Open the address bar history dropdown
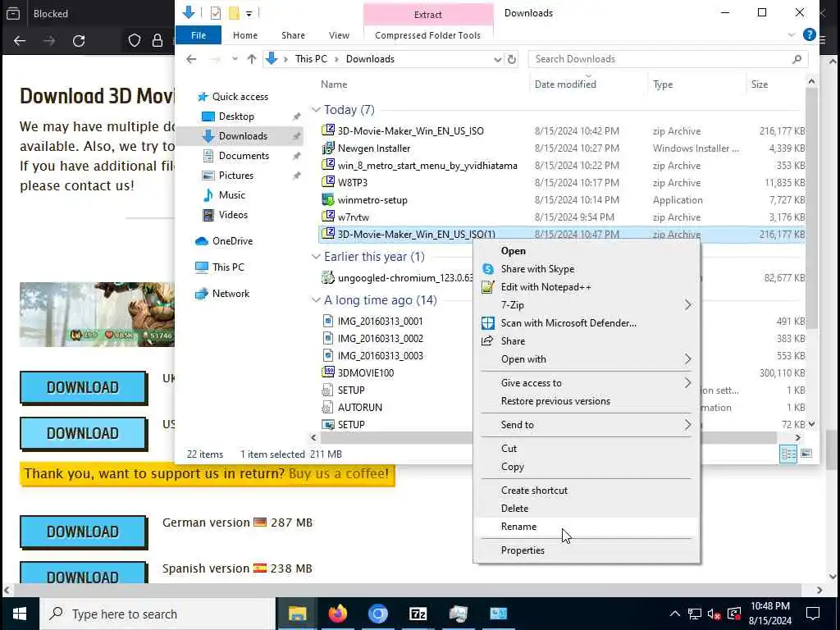The width and height of the screenshot is (840, 630). tap(497, 59)
